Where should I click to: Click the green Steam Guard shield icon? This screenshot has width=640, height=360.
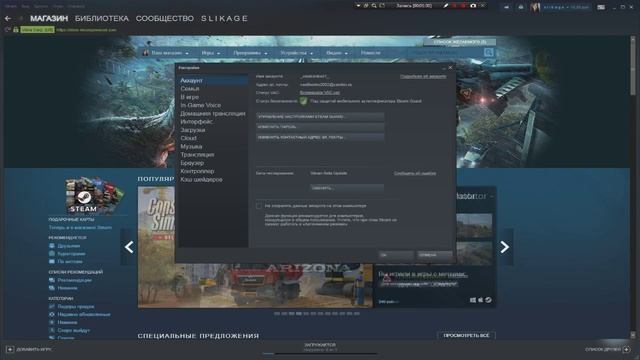[303, 101]
